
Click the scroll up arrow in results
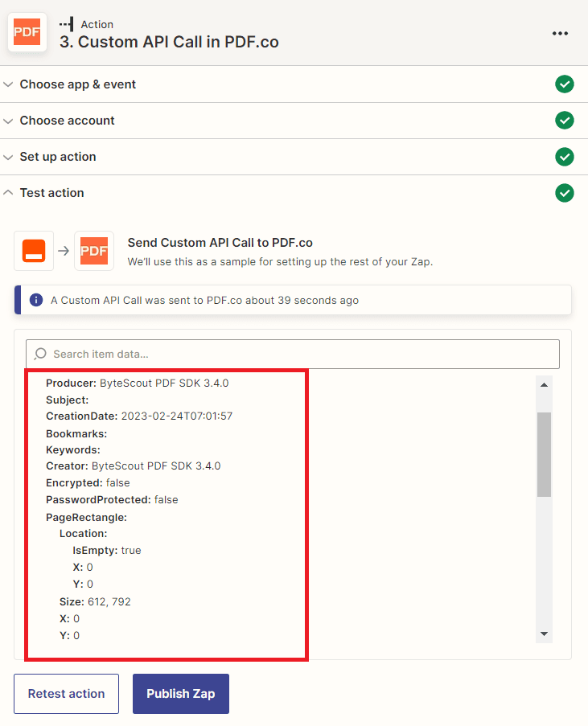click(545, 384)
